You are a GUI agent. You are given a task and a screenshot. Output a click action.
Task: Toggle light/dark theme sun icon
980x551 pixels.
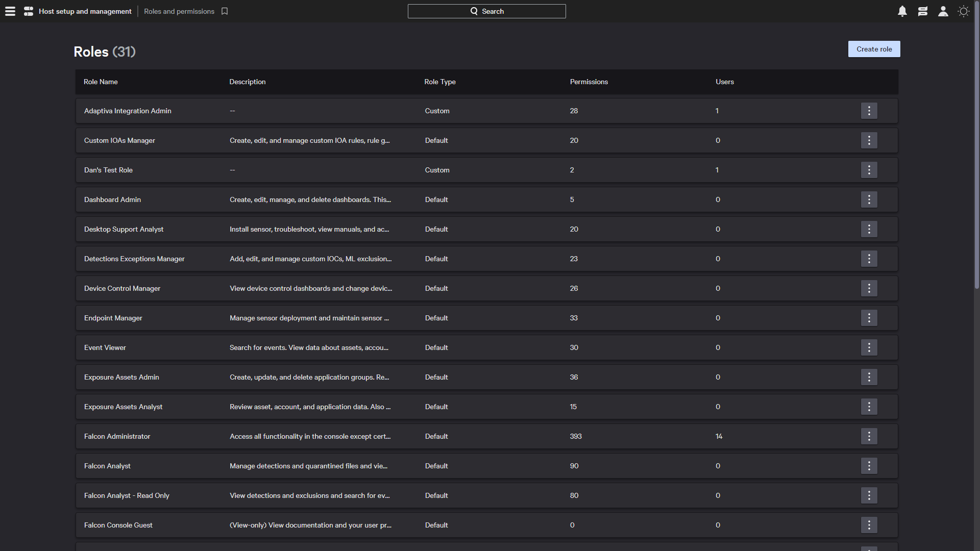point(963,11)
